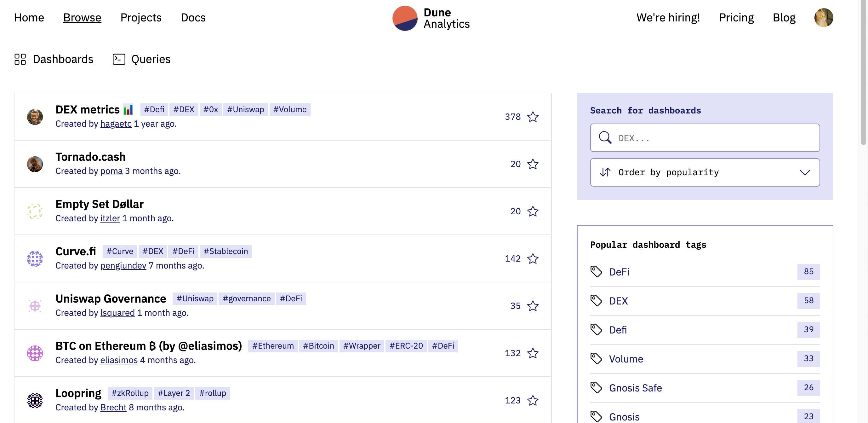
Task: Switch to the Queries tab
Action: pos(151,59)
